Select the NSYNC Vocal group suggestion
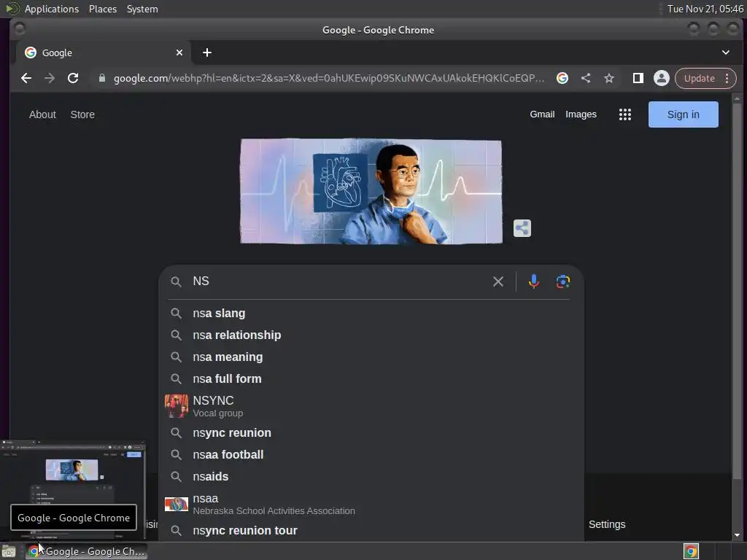747x560 pixels. click(371, 406)
